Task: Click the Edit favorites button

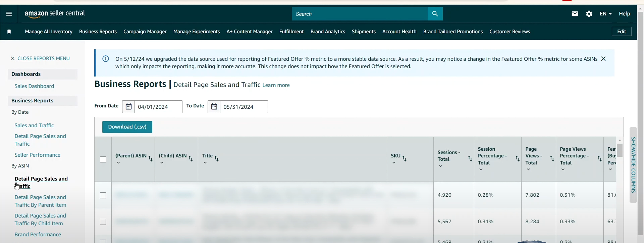Action: click(622, 32)
